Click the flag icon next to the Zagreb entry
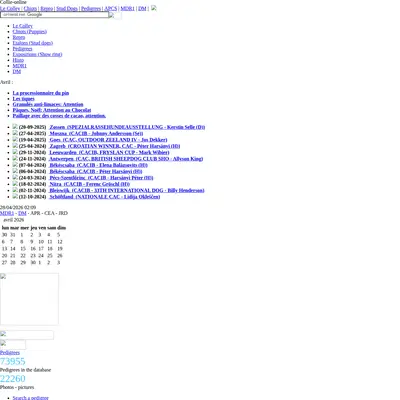This screenshot has width=400, height=400. (x=15, y=145)
